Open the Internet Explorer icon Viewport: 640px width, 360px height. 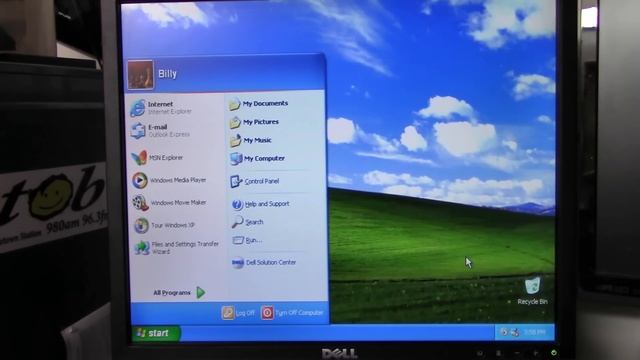click(138, 108)
